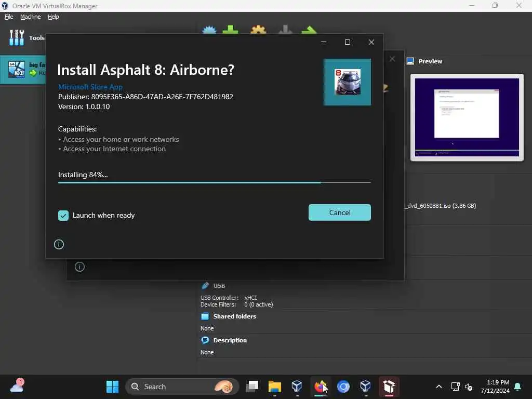
Task: Click the info icon in the background installer window
Action: pyautogui.click(x=79, y=267)
